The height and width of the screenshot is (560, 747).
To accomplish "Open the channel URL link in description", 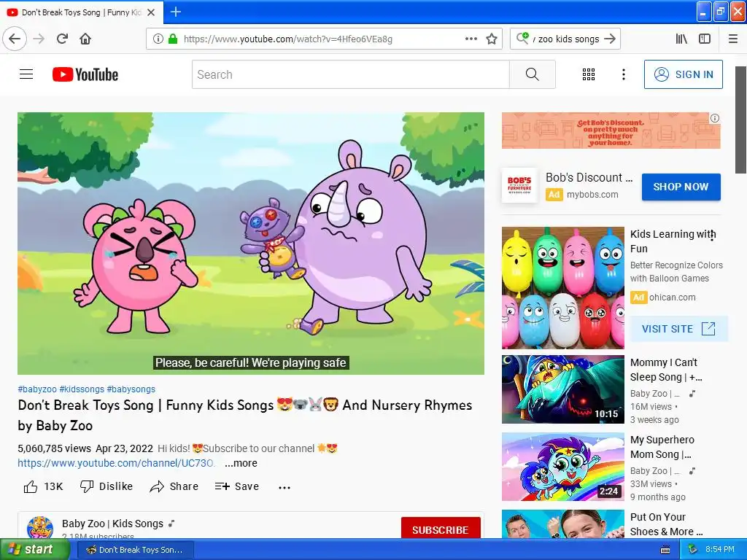I will (116, 463).
